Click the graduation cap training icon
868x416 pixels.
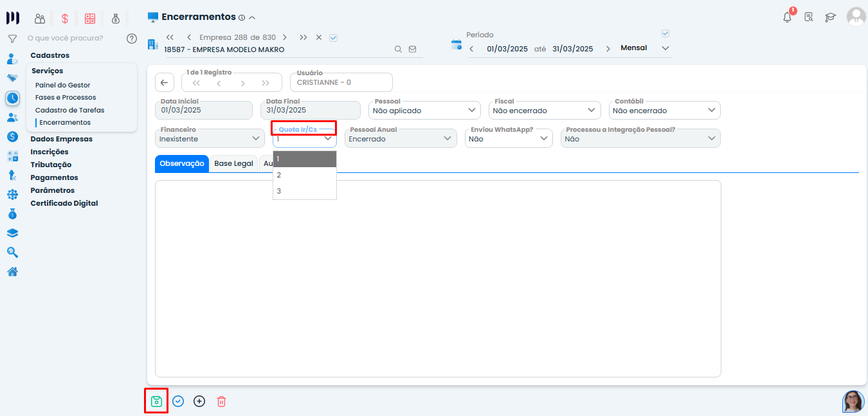tap(830, 17)
